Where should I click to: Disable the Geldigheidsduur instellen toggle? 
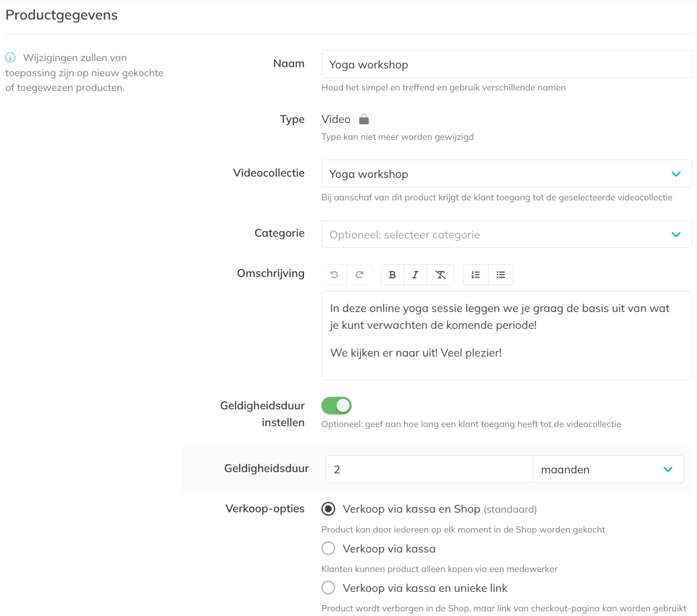tap(337, 406)
